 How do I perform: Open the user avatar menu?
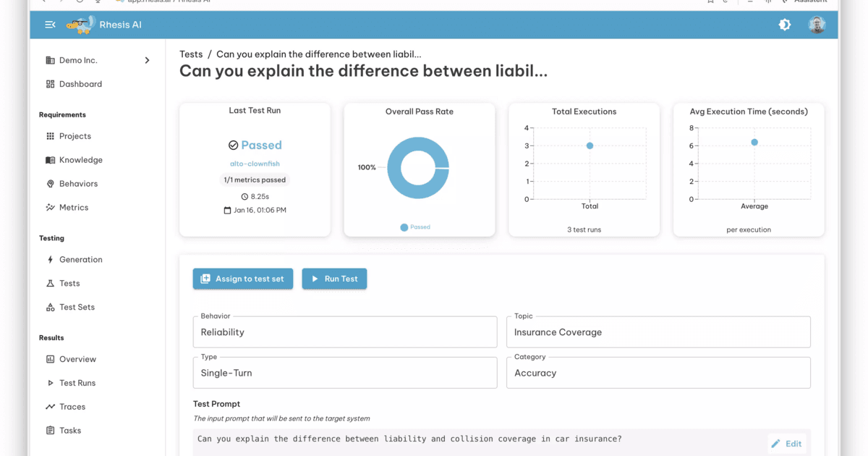coord(817,25)
